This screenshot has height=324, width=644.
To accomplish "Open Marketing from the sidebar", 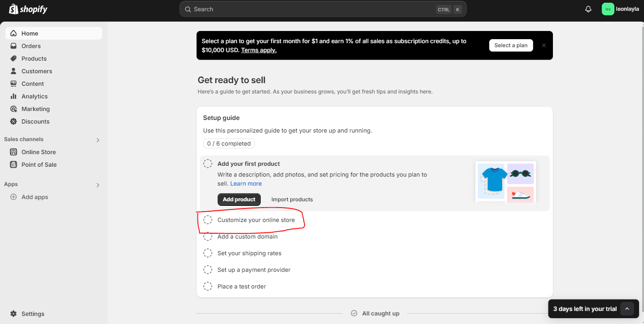I will tap(35, 109).
